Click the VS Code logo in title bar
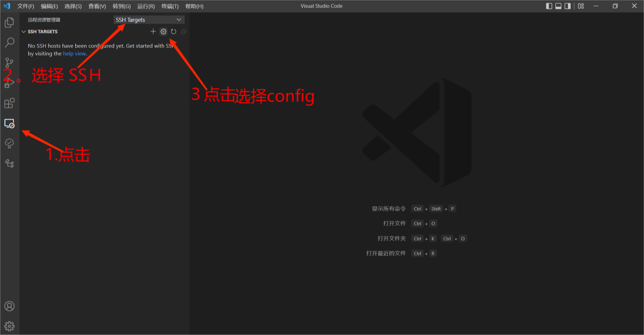The image size is (644, 335). [7, 6]
